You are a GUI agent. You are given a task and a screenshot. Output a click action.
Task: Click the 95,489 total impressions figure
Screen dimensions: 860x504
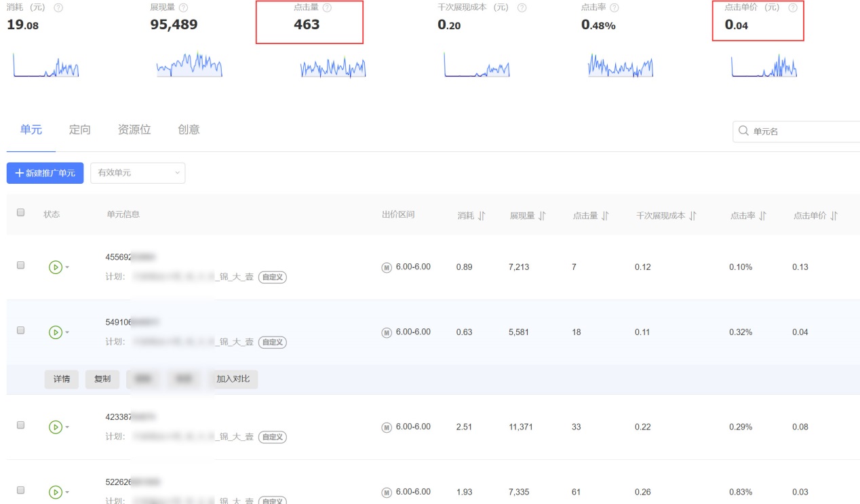(174, 24)
